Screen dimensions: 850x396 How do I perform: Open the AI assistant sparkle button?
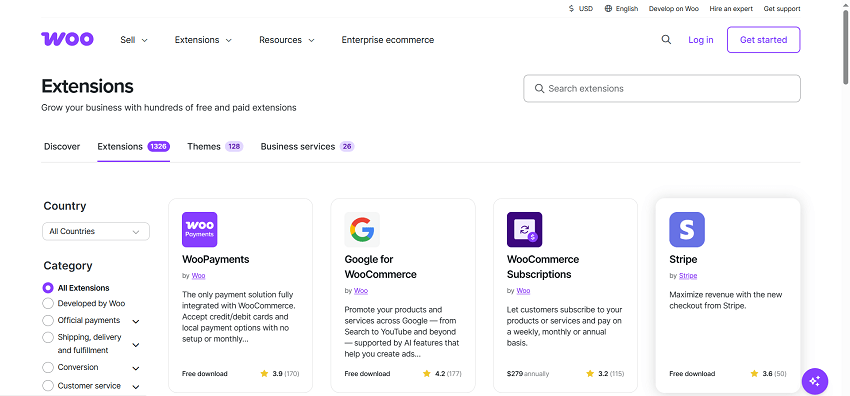pyautogui.click(x=815, y=381)
